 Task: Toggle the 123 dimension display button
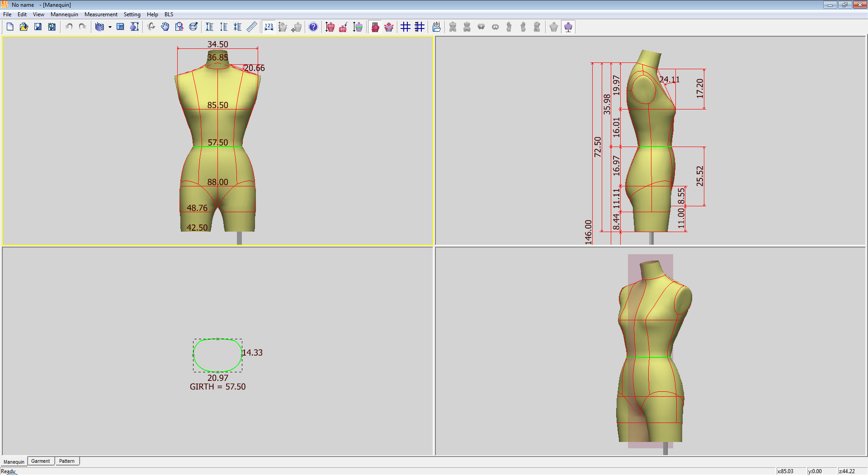[269, 27]
